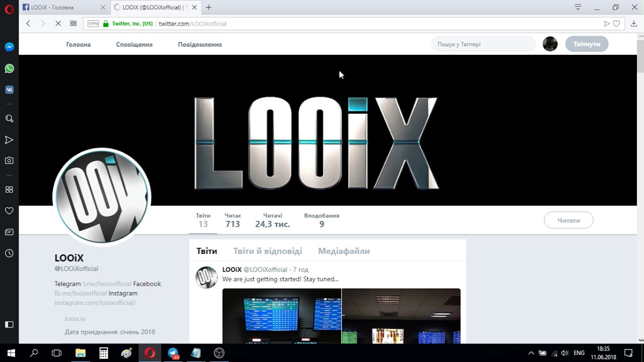The width and height of the screenshot is (644, 362).
Task: Close the Facebook LOOiX tab
Action: [x=103, y=7]
